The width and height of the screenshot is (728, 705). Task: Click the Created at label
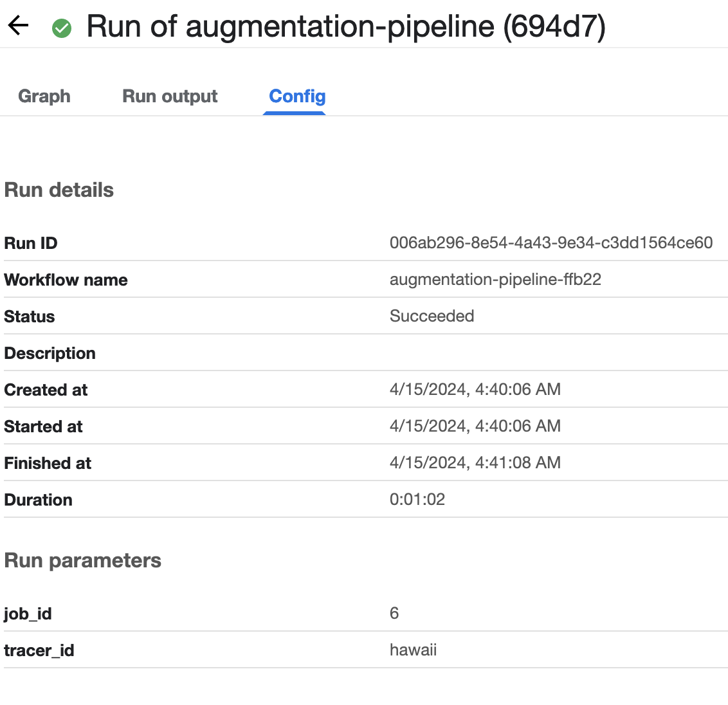tap(46, 390)
